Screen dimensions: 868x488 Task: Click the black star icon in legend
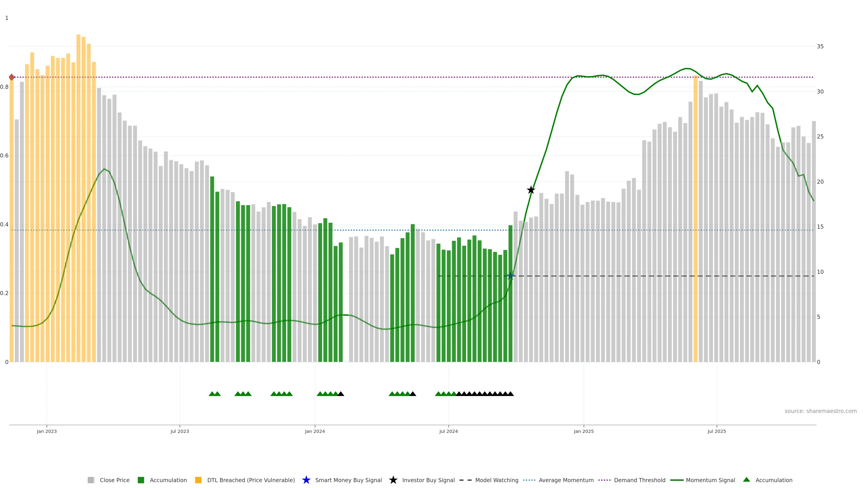393,480
